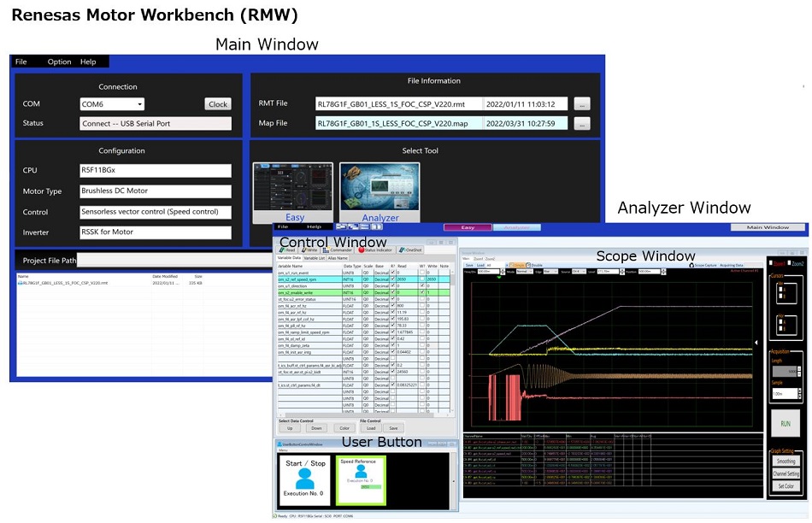The image size is (812, 523).
Task: Click the first window layout icon in Analyzer toolbar
Action: (x=341, y=226)
